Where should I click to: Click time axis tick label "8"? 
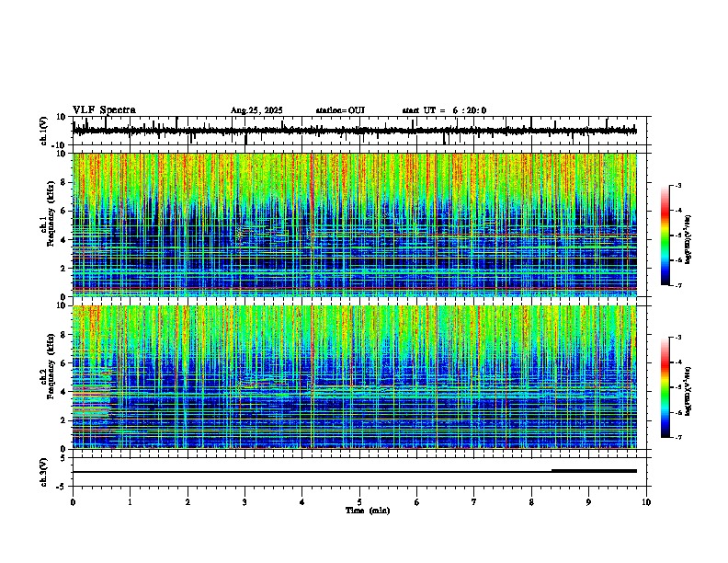pos(531,502)
